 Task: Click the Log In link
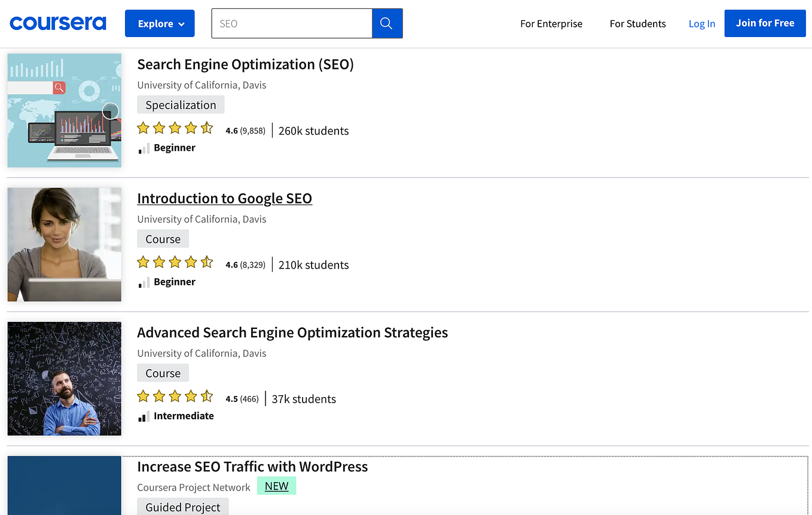pyautogui.click(x=702, y=24)
